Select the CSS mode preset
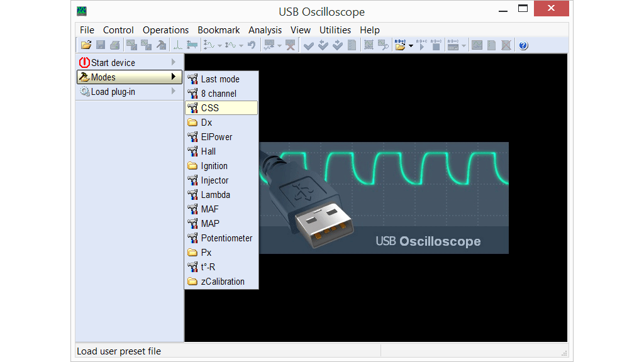The height and width of the screenshot is (362, 644). pos(210,108)
